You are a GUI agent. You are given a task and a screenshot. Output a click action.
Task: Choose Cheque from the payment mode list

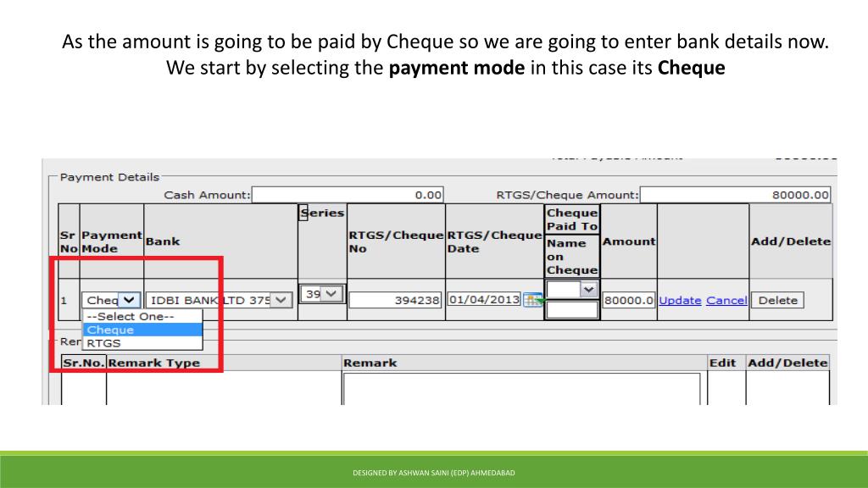[x=142, y=330]
